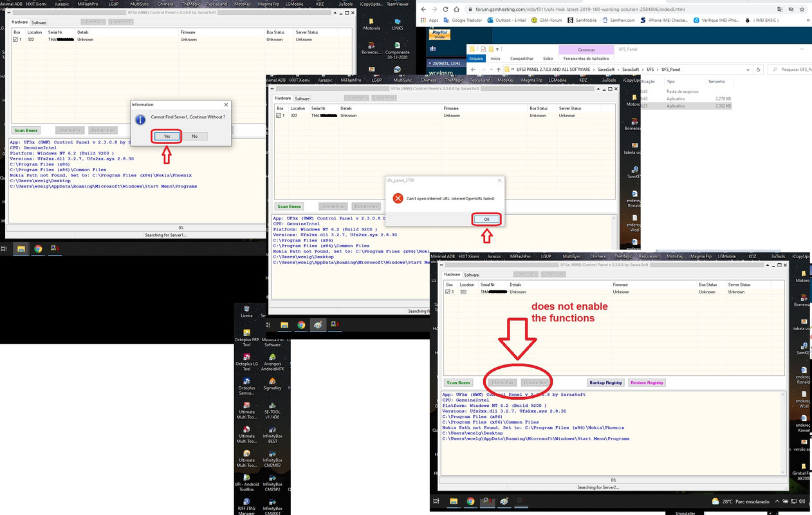The width and height of the screenshot is (812, 515).
Task: Launch the Avengers AndroidMTK shortcut
Action: coord(272,361)
